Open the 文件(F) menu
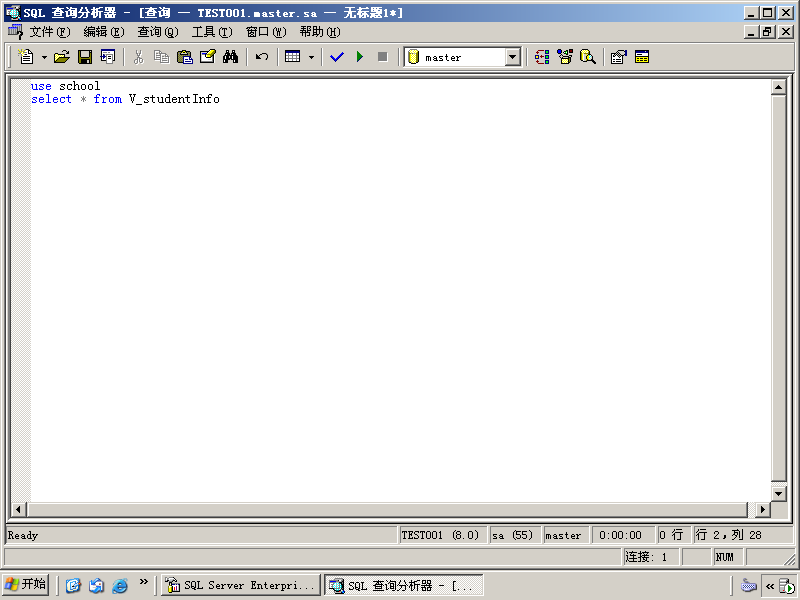The width and height of the screenshot is (800, 600). 49,32
